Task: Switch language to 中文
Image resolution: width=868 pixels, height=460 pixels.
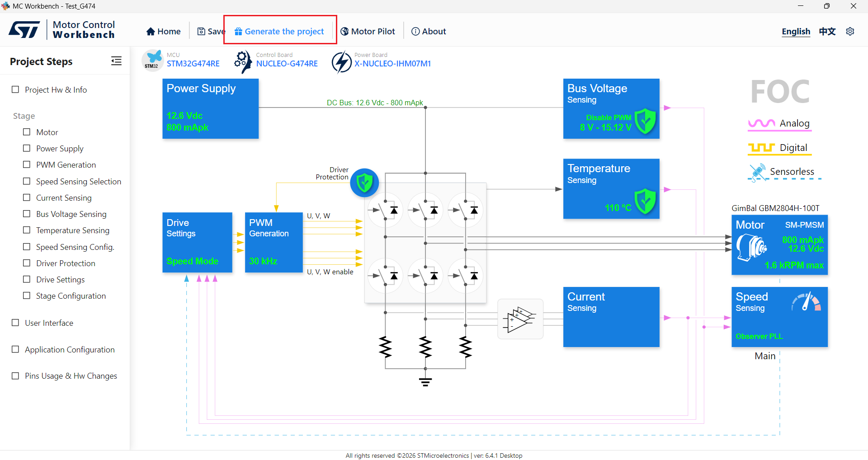Action: pos(827,32)
